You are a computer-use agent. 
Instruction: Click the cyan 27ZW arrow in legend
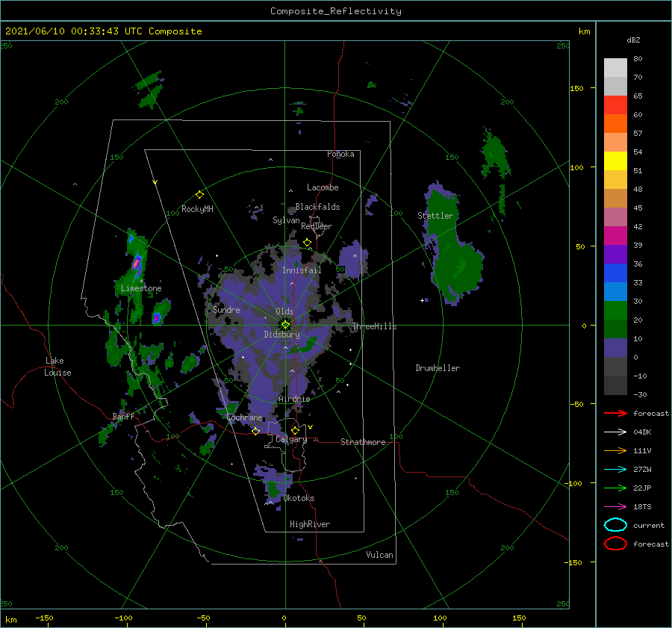click(x=615, y=470)
